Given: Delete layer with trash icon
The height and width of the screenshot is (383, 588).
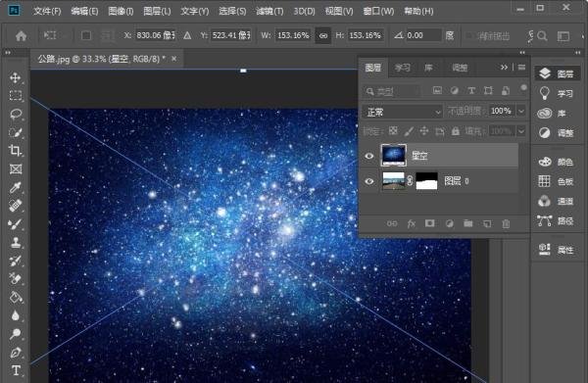Looking at the screenshot, I should (x=506, y=223).
